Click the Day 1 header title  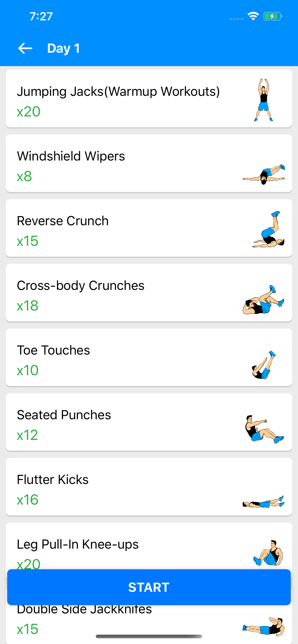[x=64, y=48]
